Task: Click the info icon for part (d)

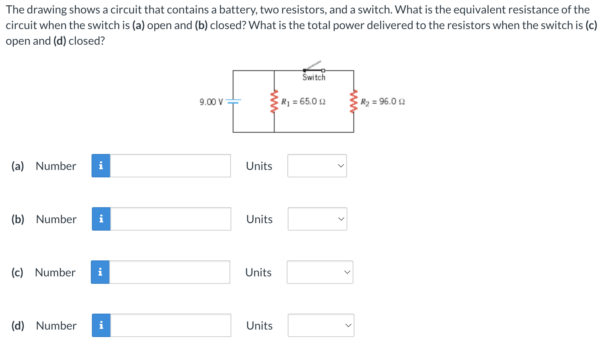Action: pos(101,325)
